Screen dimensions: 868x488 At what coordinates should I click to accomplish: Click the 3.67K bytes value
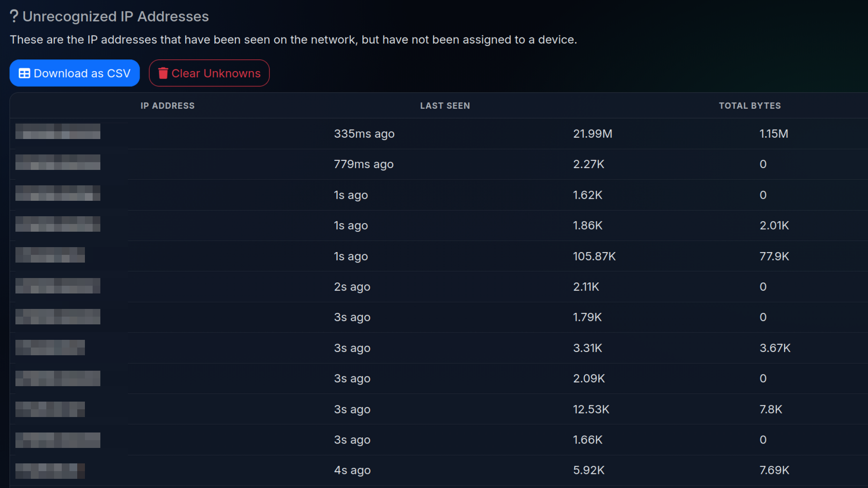pos(775,348)
